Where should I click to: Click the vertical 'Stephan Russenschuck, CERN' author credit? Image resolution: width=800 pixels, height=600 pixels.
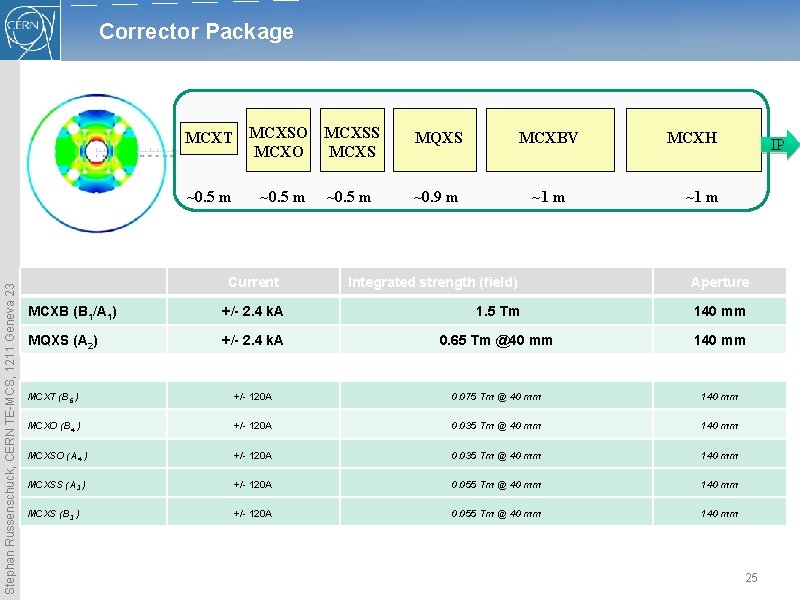pyautogui.click(x=10, y=439)
